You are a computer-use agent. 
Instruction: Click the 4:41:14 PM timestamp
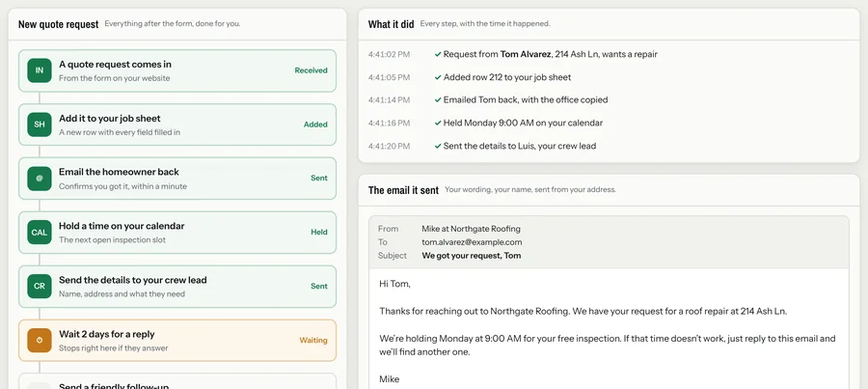[390, 99]
